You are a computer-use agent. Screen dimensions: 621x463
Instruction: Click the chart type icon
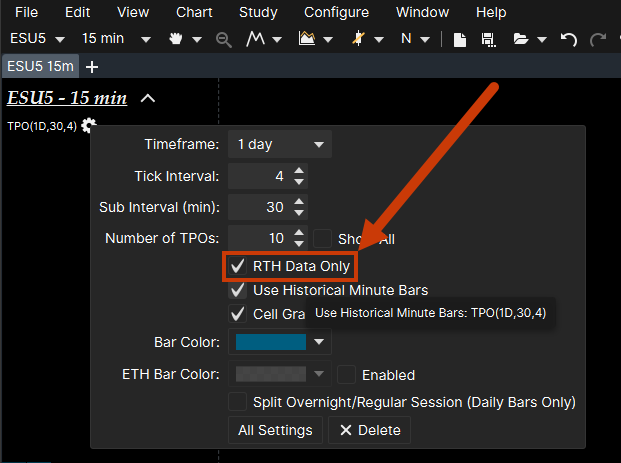(308, 39)
